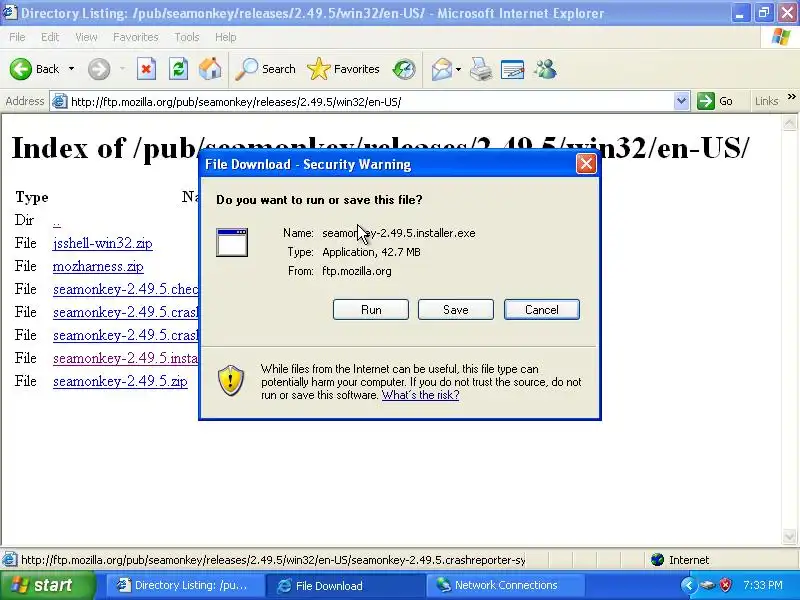Go to Home page icon
The width and height of the screenshot is (800, 600).
pos(210,69)
